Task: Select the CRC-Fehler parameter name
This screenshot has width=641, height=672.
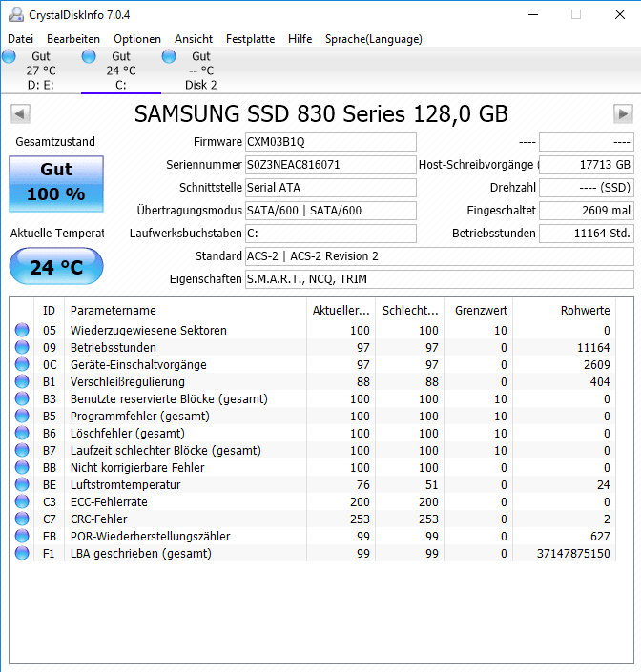Action: click(98, 519)
